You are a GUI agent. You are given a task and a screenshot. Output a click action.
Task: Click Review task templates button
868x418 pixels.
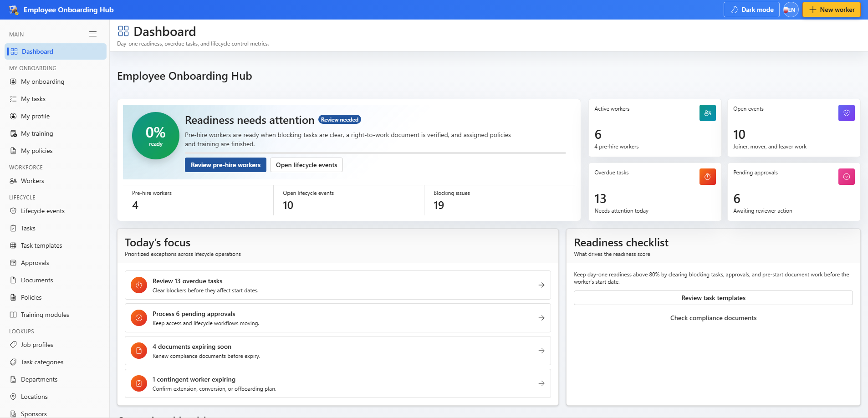[713, 298]
